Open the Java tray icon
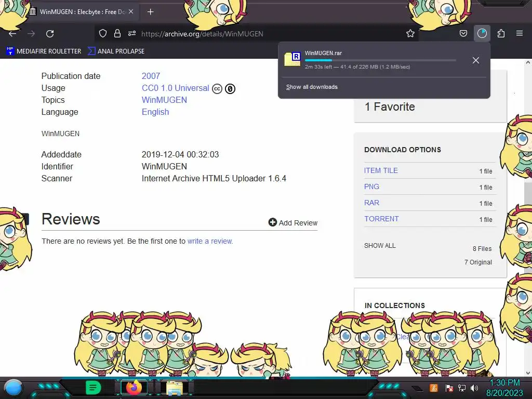Viewport: 532px width, 399px height. 434,388
